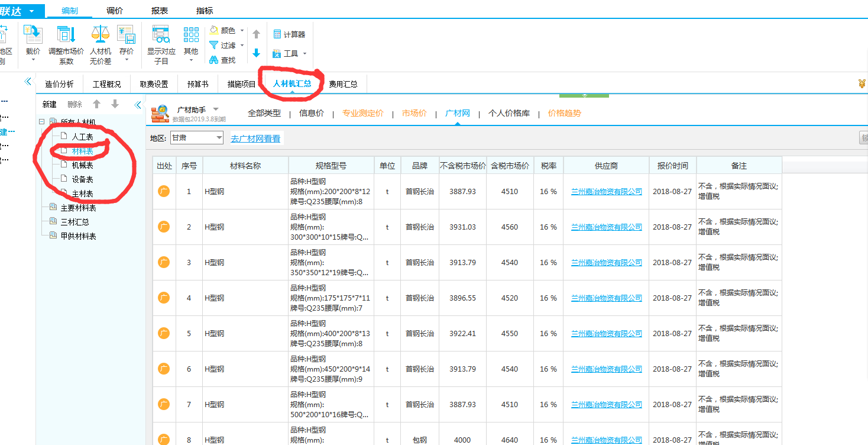Expand the 载价 dropdown arrow

pyautogui.click(x=33, y=60)
